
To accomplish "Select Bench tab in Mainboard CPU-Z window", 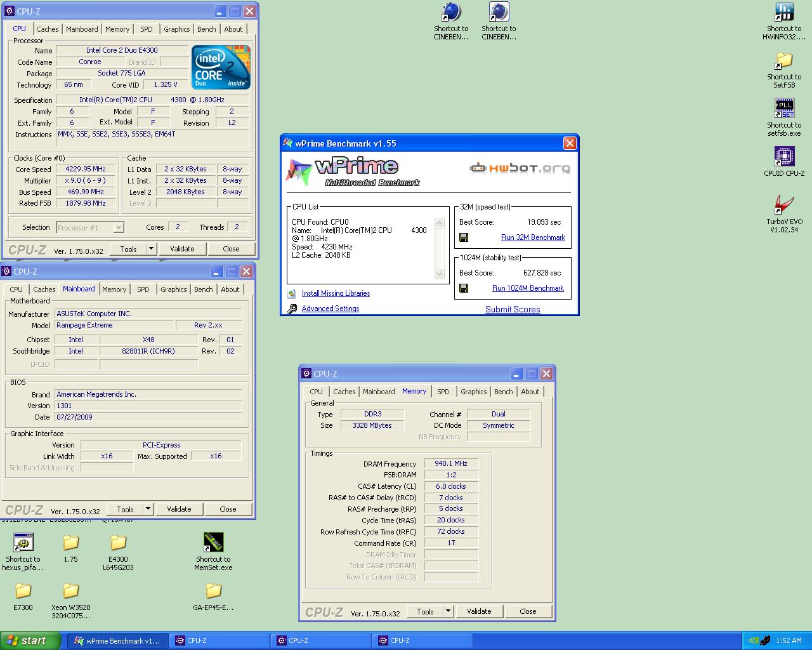I will (x=204, y=289).
